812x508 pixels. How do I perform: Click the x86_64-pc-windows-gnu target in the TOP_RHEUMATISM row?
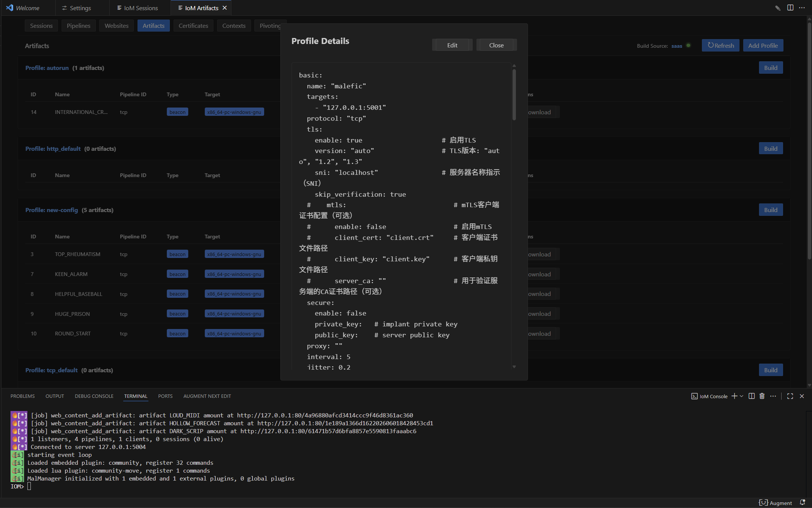[x=234, y=254]
